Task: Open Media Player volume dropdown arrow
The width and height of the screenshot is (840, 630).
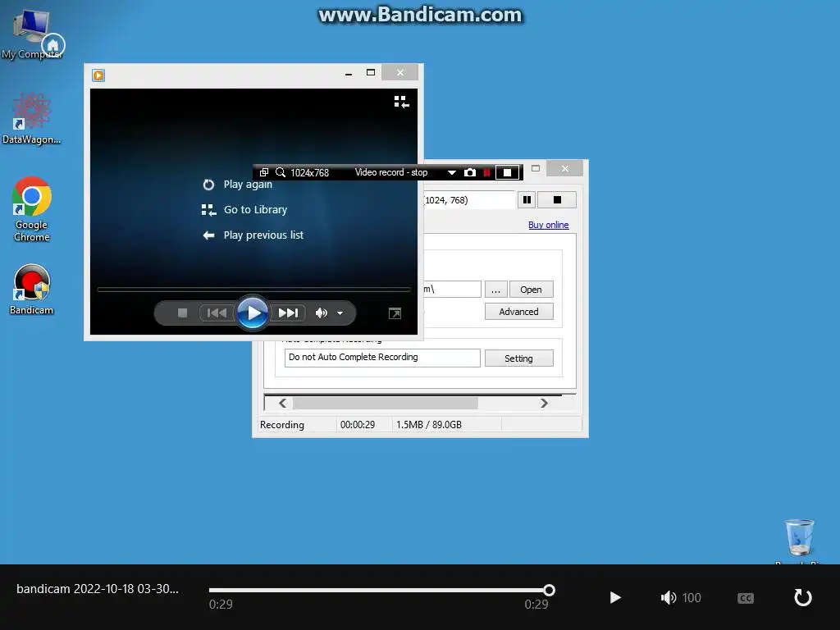Action: pyautogui.click(x=340, y=313)
